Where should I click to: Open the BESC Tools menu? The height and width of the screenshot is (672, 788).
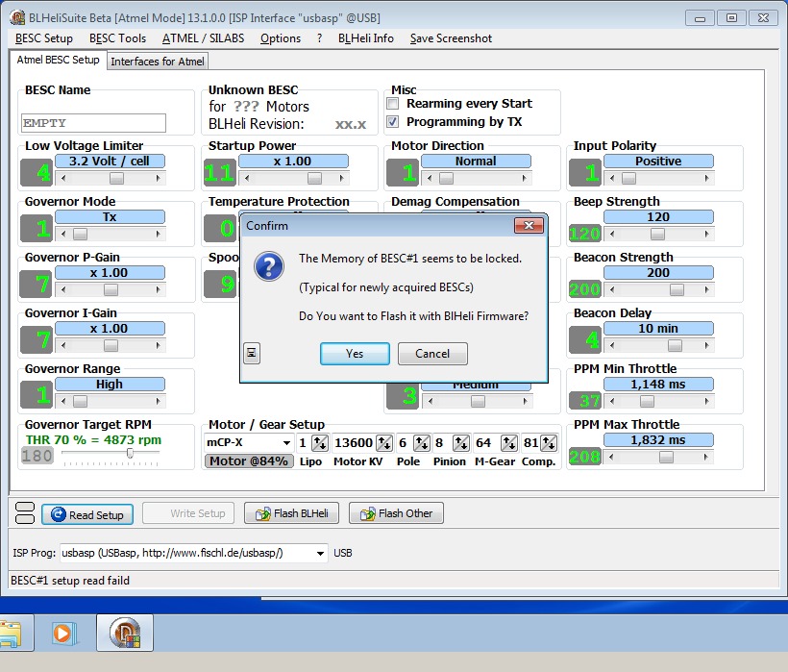point(117,38)
